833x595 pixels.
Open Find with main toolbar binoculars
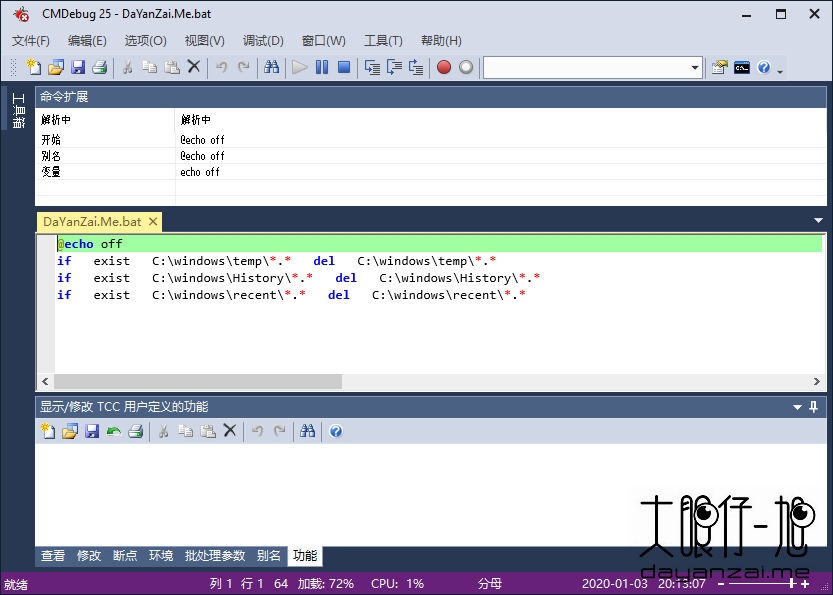click(271, 67)
